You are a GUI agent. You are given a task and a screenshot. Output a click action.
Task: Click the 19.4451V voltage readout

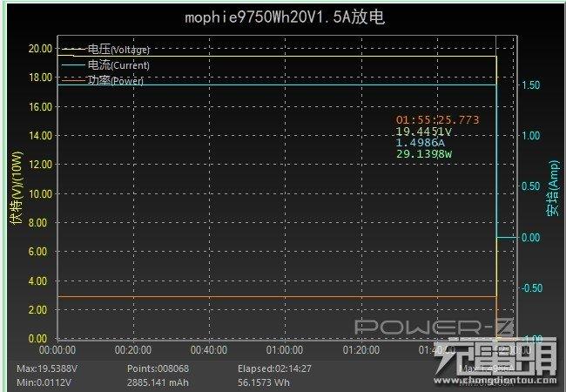pyautogui.click(x=424, y=131)
